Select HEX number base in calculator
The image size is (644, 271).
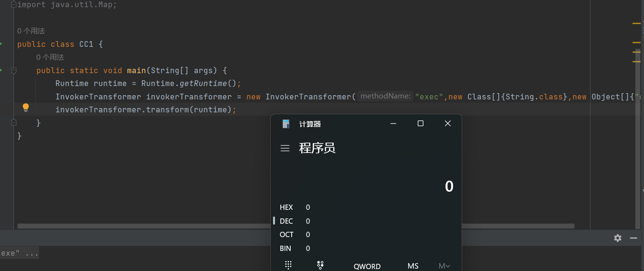(286, 207)
